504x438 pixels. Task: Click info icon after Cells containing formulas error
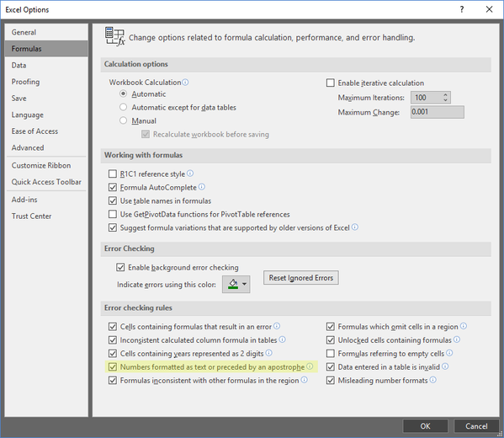pos(277,326)
